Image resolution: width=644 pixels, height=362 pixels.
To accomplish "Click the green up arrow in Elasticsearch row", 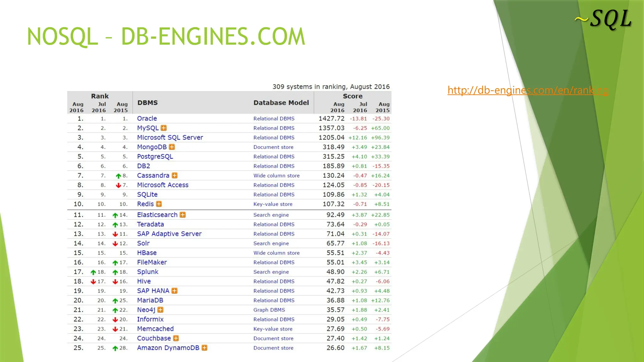I will pyautogui.click(x=115, y=215).
